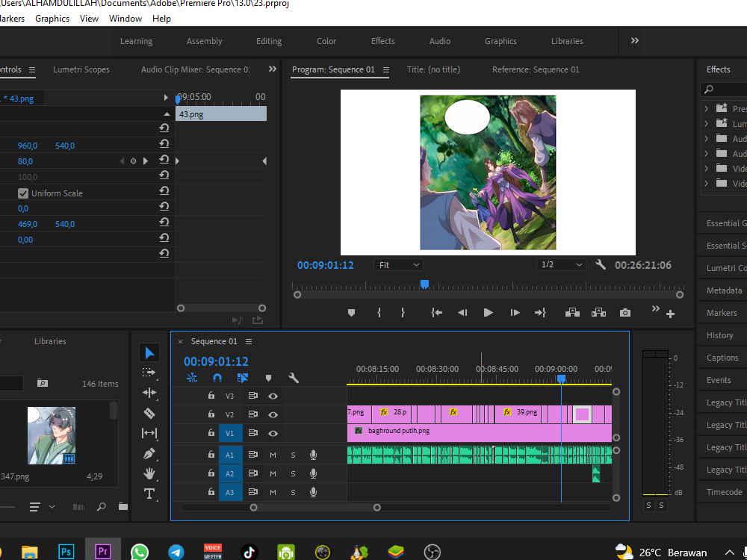Reset the Scale value 80,0

coord(164,160)
